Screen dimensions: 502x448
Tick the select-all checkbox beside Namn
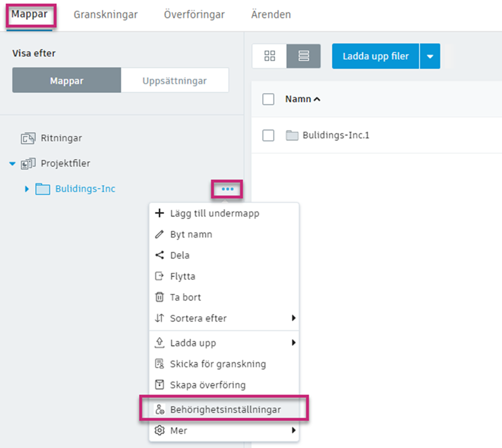pos(268,99)
